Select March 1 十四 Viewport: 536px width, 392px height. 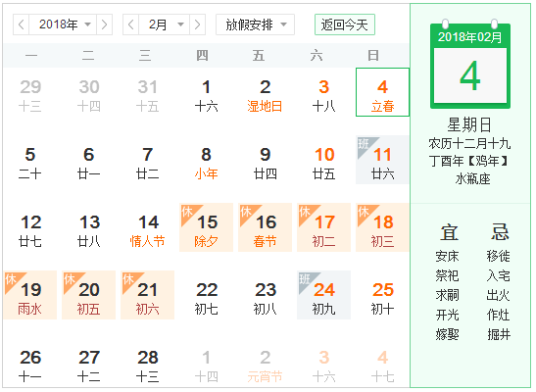click(x=206, y=363)
